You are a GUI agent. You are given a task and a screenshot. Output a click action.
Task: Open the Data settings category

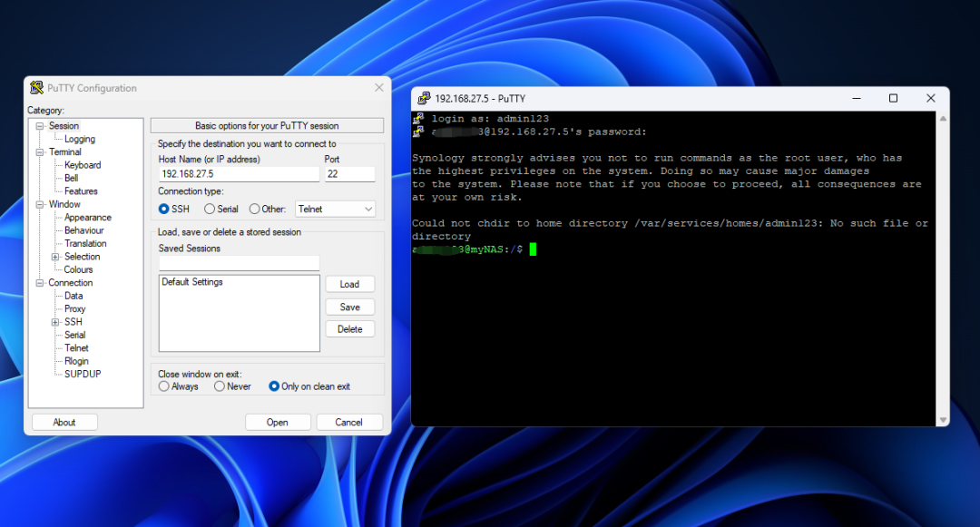point(73,296)
